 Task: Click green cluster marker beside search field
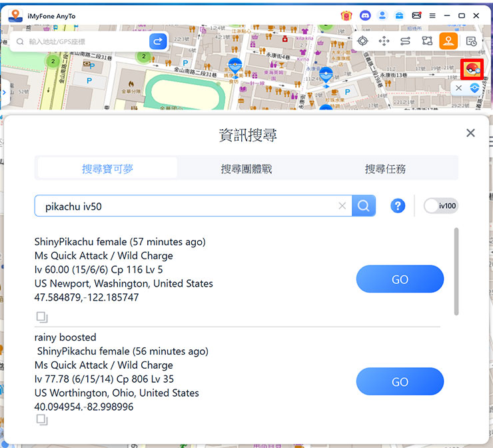coord(144,56)
